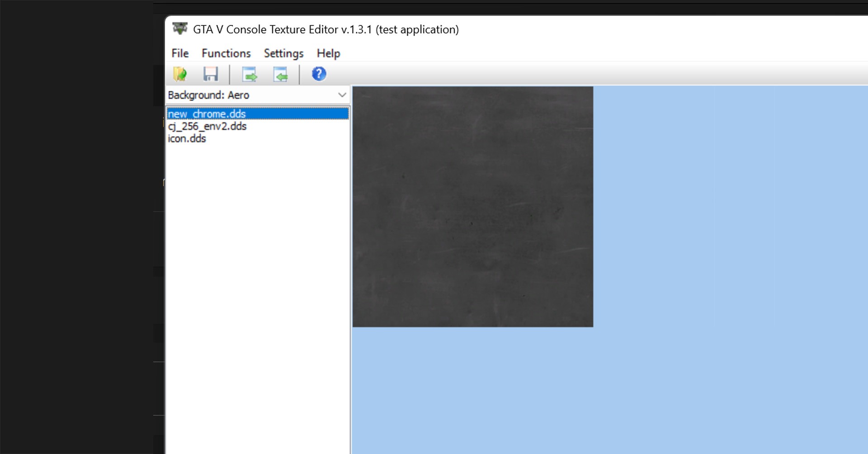
Task: Open the Settings menu
Action: coord(283,53)
